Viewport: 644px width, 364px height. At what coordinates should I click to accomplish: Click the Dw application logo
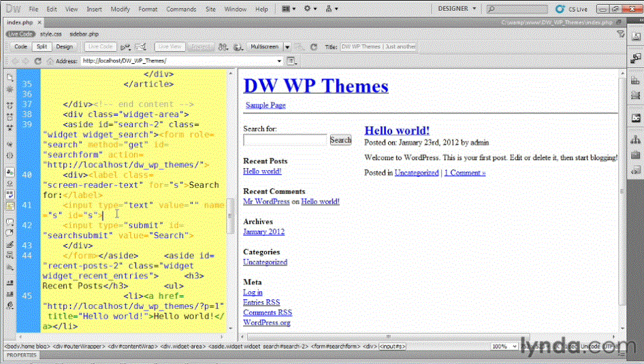click(x=13, y=9)
